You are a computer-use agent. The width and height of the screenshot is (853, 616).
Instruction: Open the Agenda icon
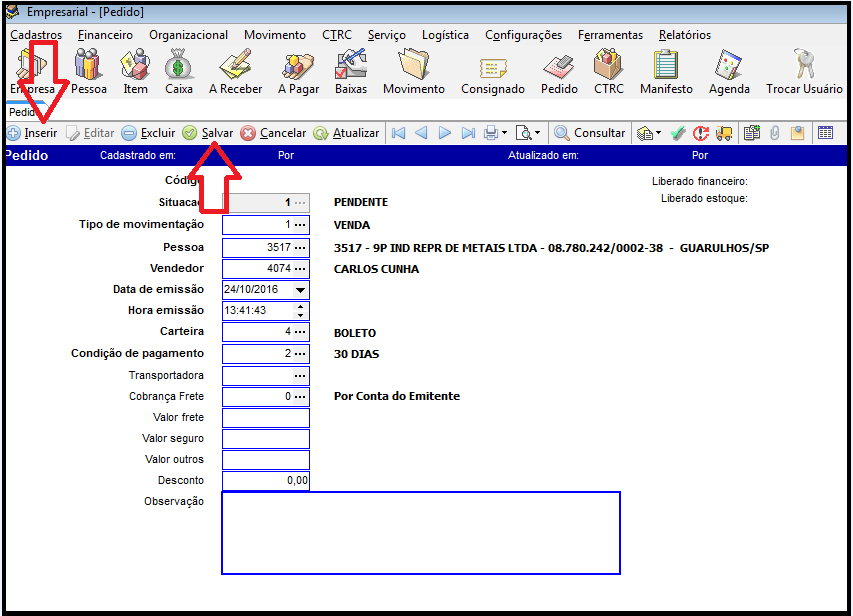(729, 67)
